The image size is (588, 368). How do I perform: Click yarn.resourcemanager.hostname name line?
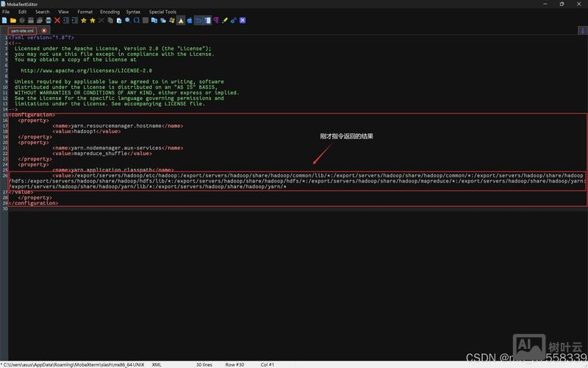[x=118, y=126]
